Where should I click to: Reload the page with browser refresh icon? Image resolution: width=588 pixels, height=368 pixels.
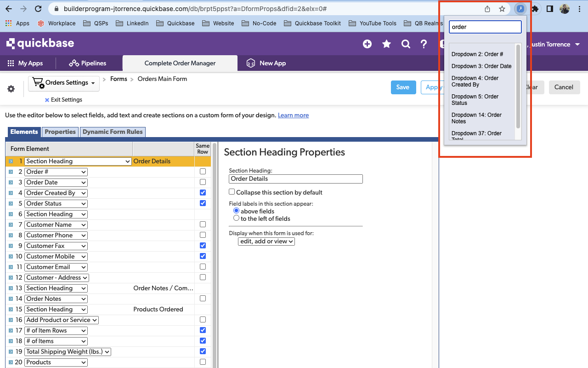click(39, 9)
